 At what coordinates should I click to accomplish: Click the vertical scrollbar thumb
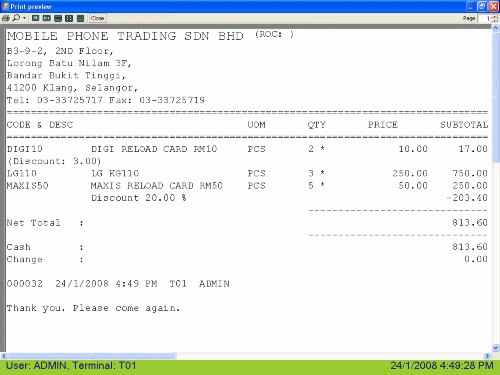[x=496, y=97]
